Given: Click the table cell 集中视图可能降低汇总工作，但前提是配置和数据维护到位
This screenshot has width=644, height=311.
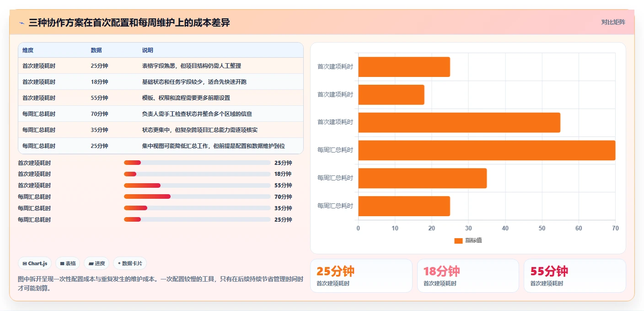Looking at the screenshot, I should pos(214,146).
